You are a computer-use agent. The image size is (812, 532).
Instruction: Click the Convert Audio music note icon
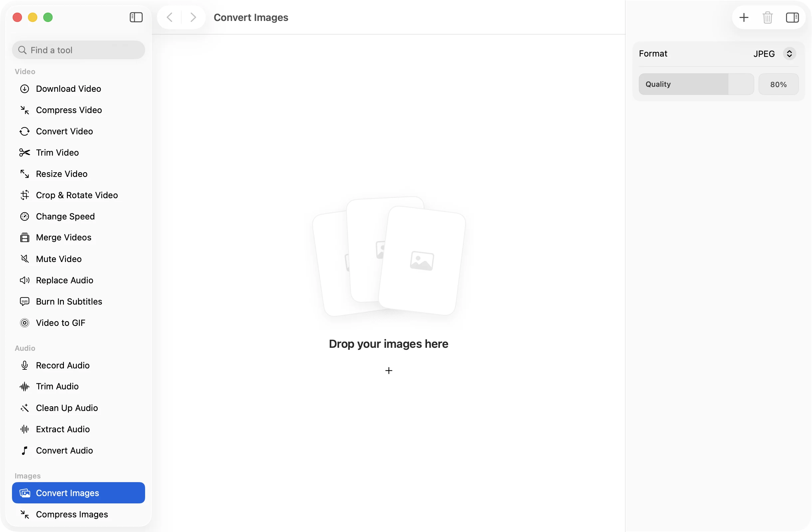[x=25, y=451]
